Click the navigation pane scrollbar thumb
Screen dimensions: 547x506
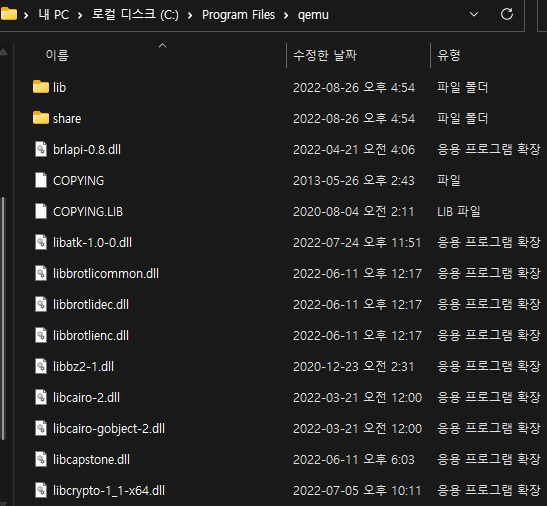pos(3,319)
